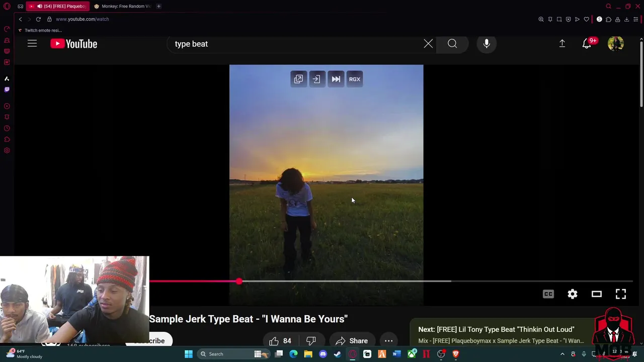This screenshot has width=644, height=362.
Task: Switch to the Plaqueboy YouTube tab
Action: (58, 6)
